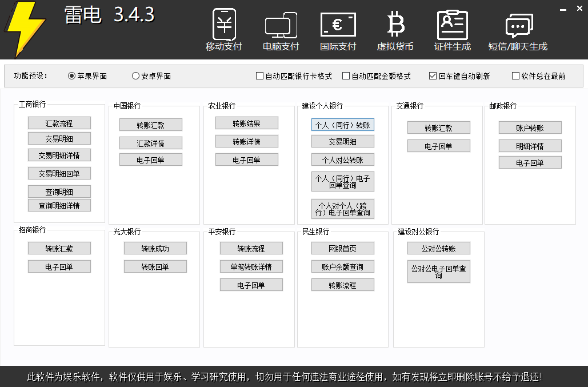The height and width of the screenshot is (387, 588).
Task: Click 网银首页 under 民生银行
Action: click(x=343, y=248)
